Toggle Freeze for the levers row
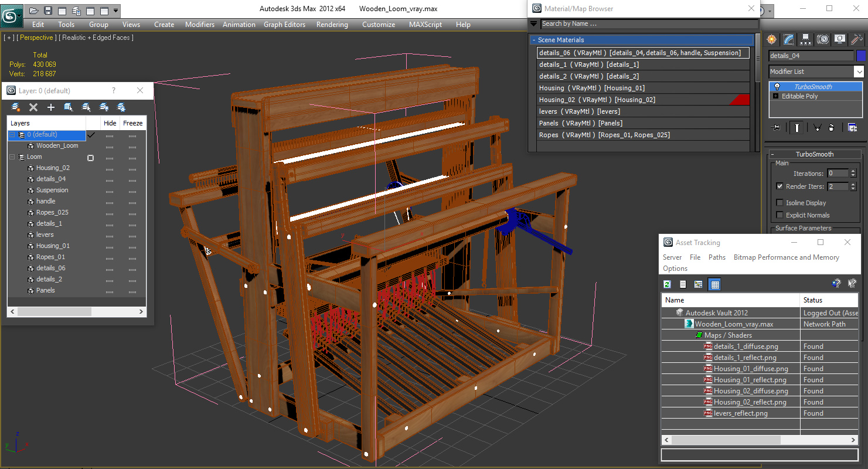The image size is (868, 469). pyautogui.click(x=132, y=235)
